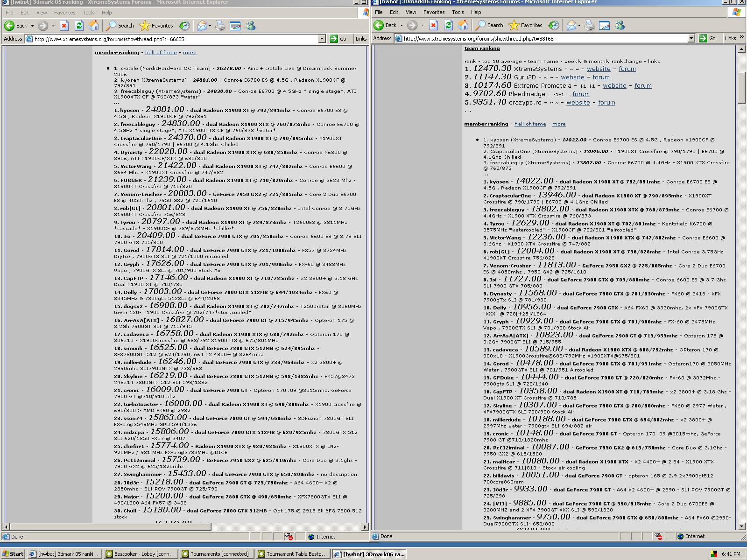747x560 pixels.
Task: Click Mail icon in left 3dmark05 window
Action: pos(202,26)
